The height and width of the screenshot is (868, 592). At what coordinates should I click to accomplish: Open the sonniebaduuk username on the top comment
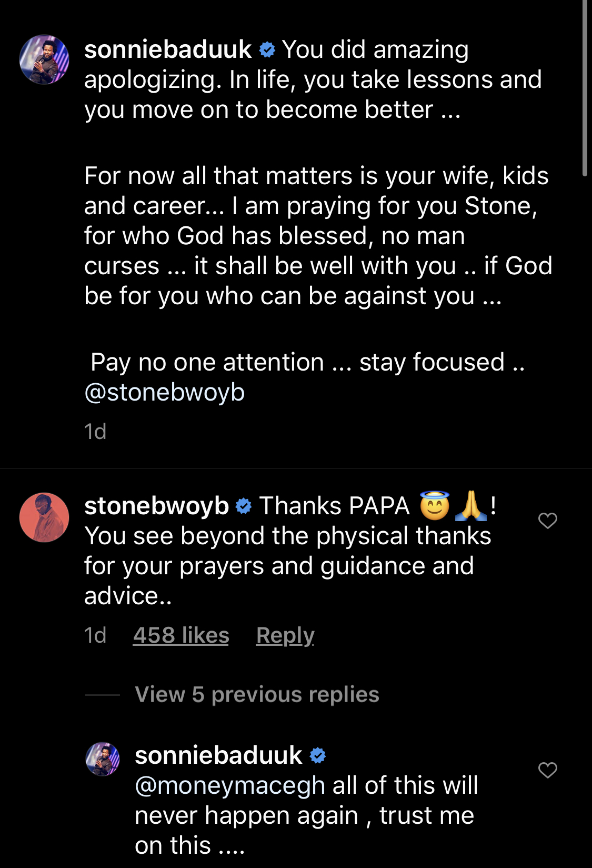[x=168, y=50]
